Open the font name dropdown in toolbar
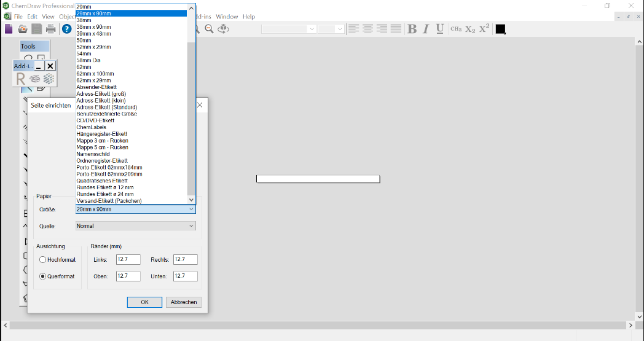The width and height of the screenshot is (644, 341). [312, 29]
